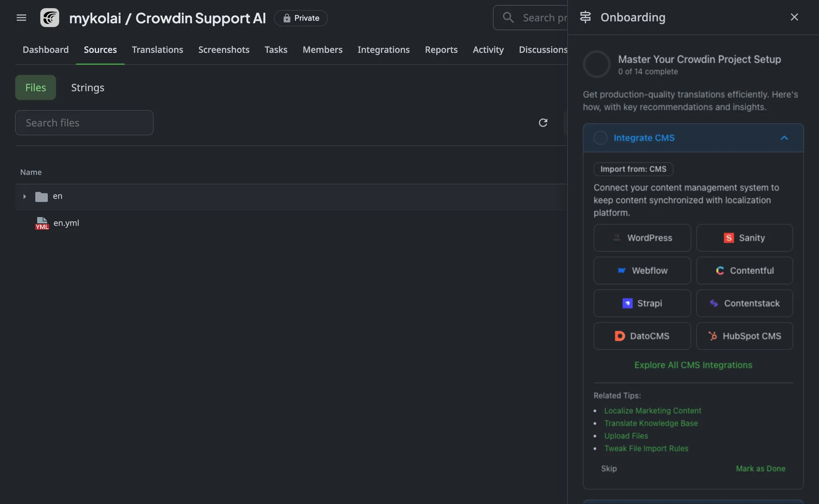Switch to the Tasks tab

(x=276, y=50)
